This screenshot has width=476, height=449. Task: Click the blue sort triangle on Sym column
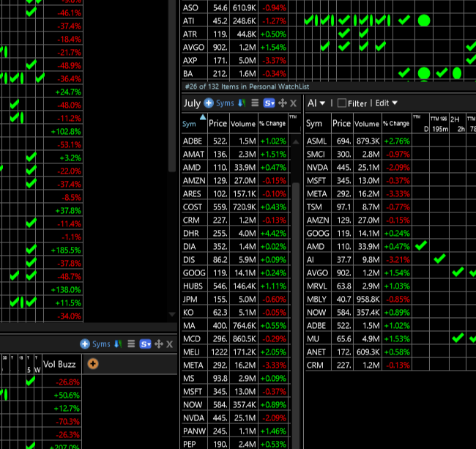[x=203, y=117]
